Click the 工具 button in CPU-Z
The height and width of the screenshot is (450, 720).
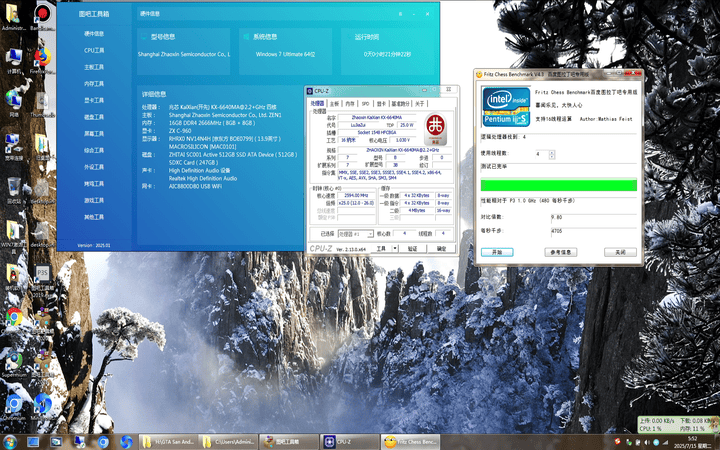click(x=381, y=248)
